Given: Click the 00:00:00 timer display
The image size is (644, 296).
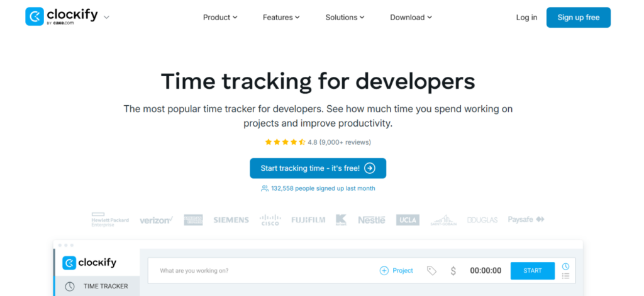Looking at the screenshot, I should pyautogui.click(x=486, y=271).
